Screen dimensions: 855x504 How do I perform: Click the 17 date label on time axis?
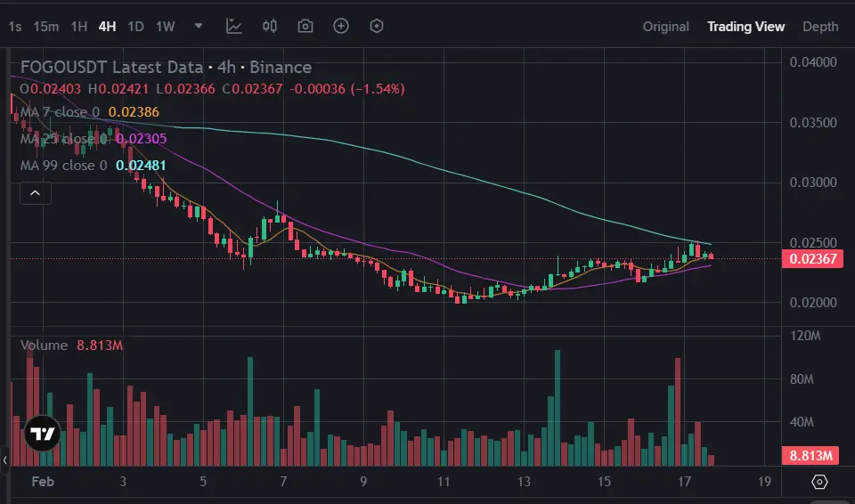coord(684,482)
